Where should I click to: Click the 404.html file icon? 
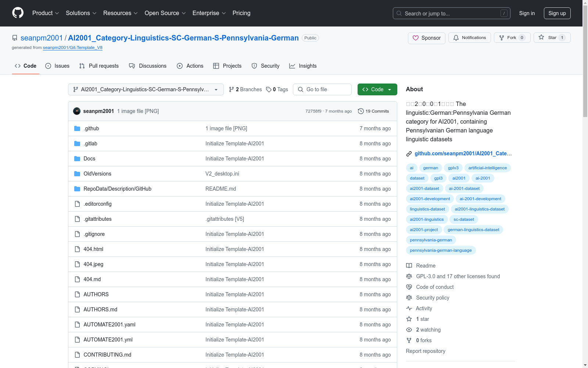pyautogui.click(x=77, y=249)
